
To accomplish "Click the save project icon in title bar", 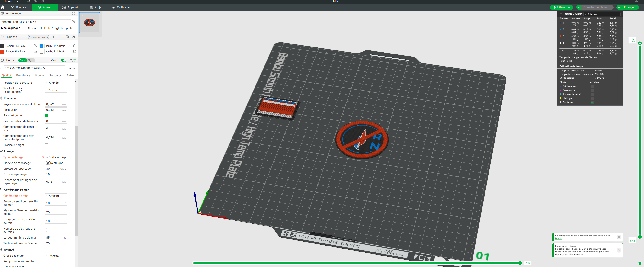I will (28, 1).
